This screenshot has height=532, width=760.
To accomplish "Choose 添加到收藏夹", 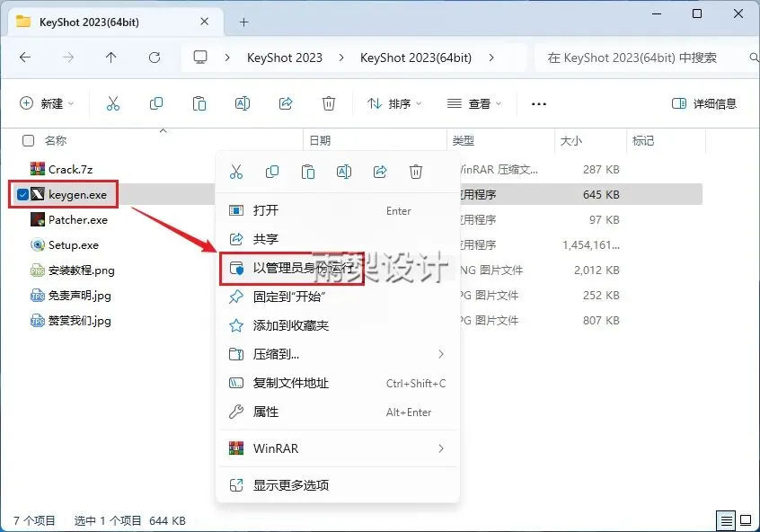I will point(338,325).
